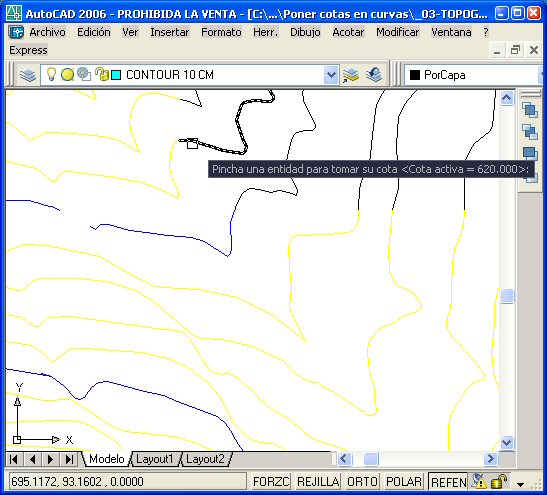Click the cyan layer color swatch
This screenshot has height=495, width=547.
pyautogui.click(x=116, y=75)
